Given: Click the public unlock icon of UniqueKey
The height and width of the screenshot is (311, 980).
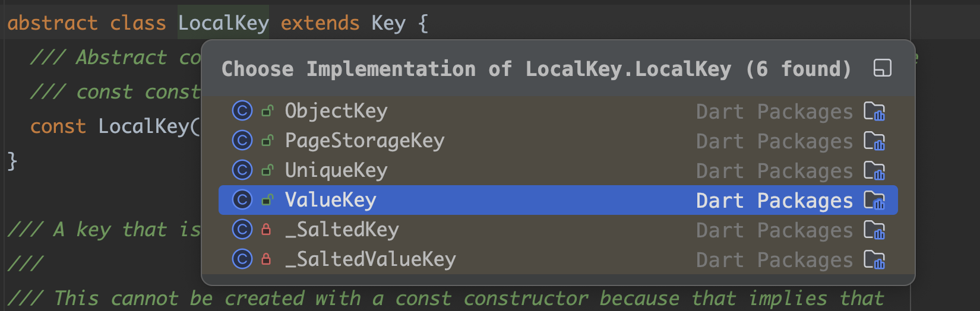Looking at the screenshot, I should coord(268,170).
